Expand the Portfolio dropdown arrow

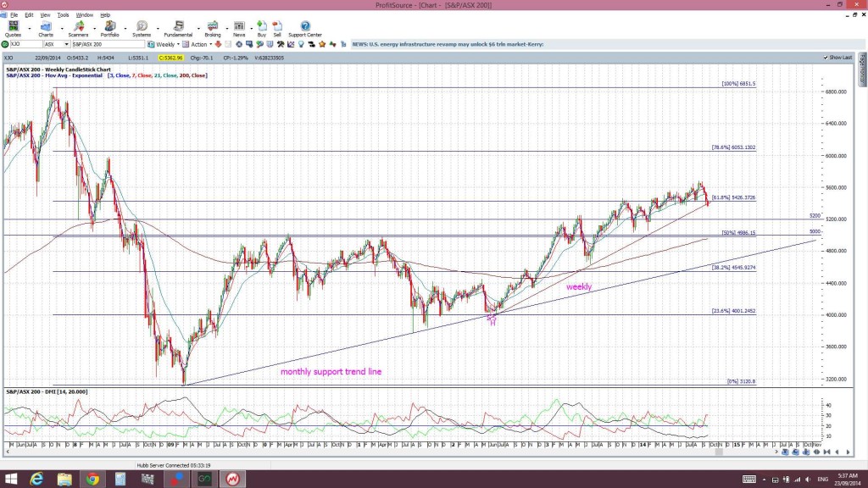[125, 28]
